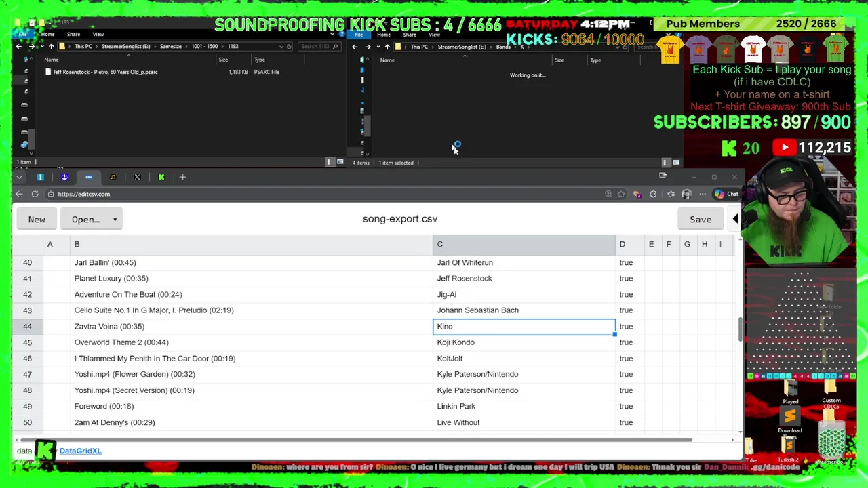Viewport: 868px width, 488px height.
Task: Go back in the browser
Action: coord(19,194)
